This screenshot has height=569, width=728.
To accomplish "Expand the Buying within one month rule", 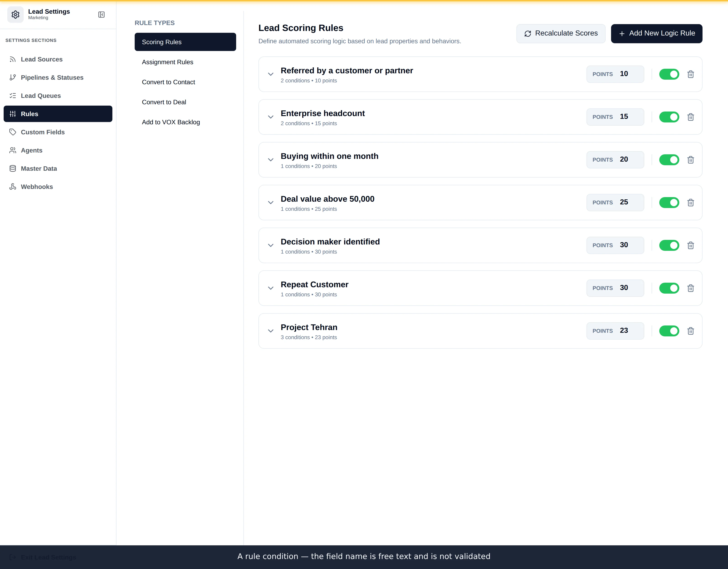I will tap(271, 160).
